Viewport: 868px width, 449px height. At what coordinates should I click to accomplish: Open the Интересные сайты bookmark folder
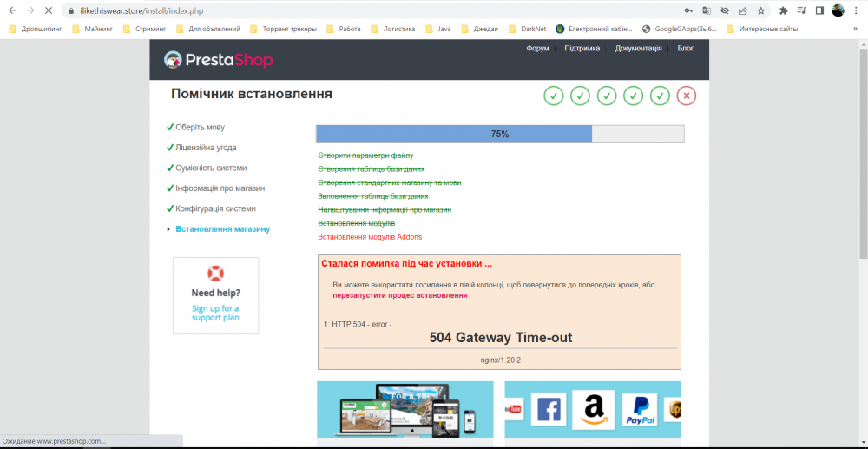click(x=762, y=29)
